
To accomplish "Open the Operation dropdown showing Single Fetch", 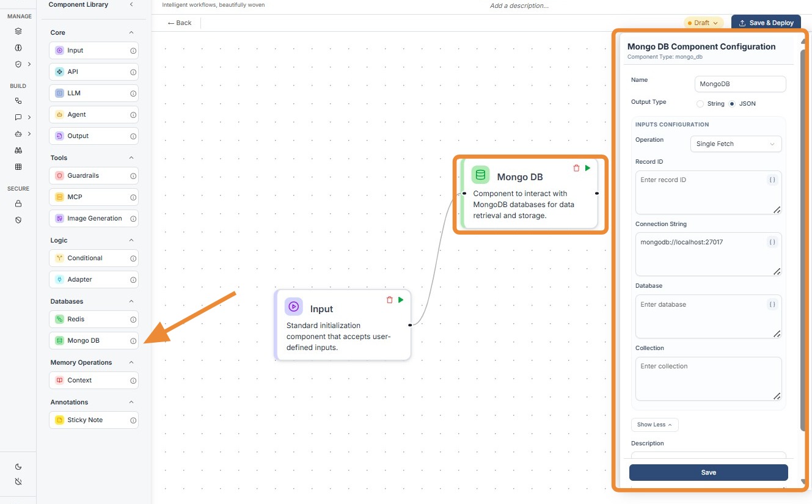I will pos(736,144).
